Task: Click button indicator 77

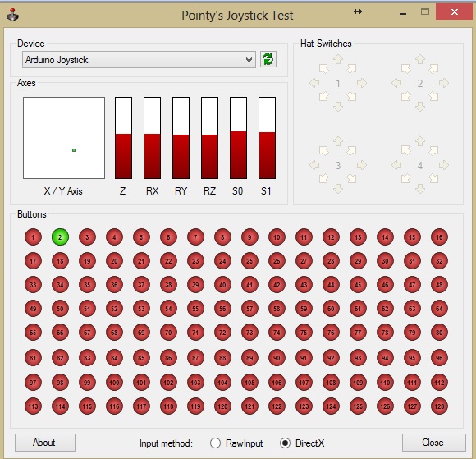Action: [358, 333]
